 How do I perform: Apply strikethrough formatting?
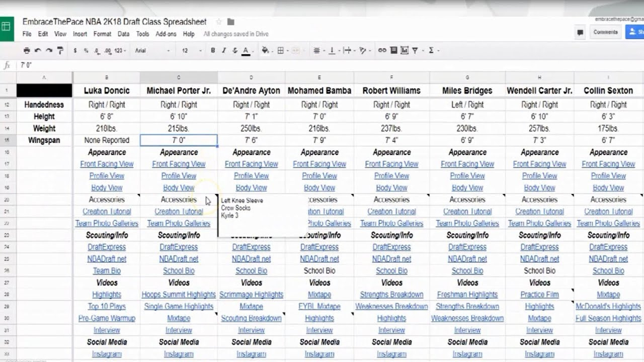[234, 50]
